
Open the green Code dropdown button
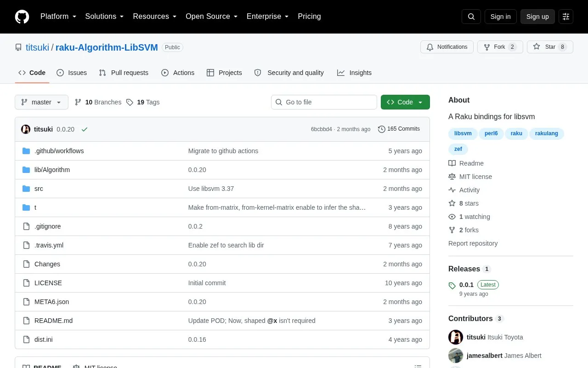click(405, 102)
